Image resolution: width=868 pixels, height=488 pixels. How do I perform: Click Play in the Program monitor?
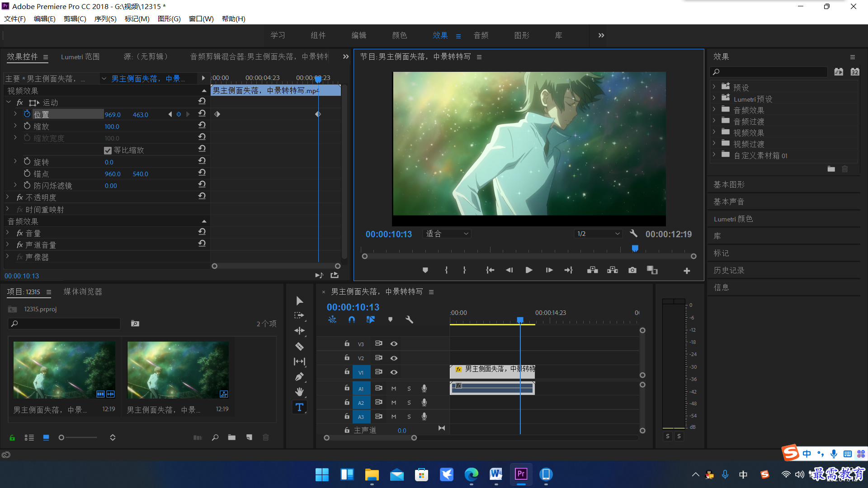coord(529,270)
